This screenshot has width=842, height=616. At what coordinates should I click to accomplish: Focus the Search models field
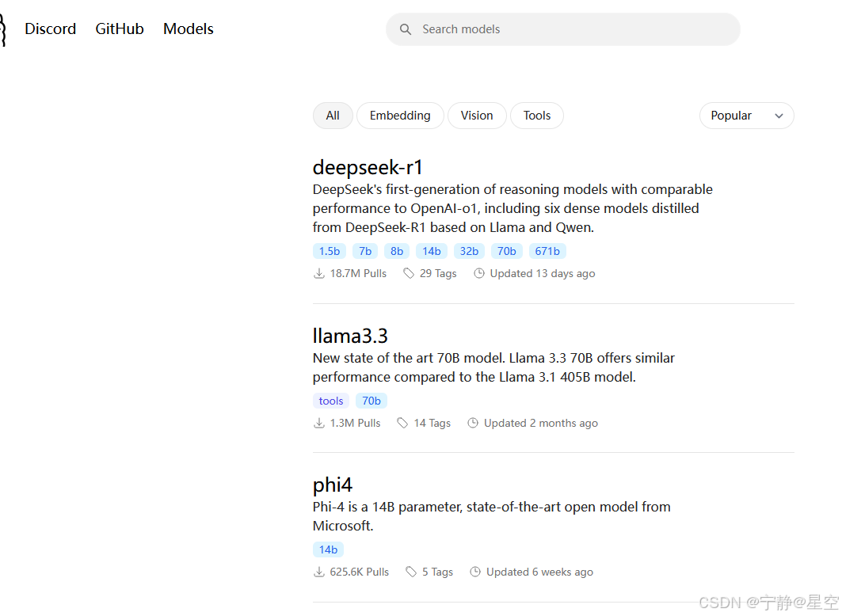562,29
